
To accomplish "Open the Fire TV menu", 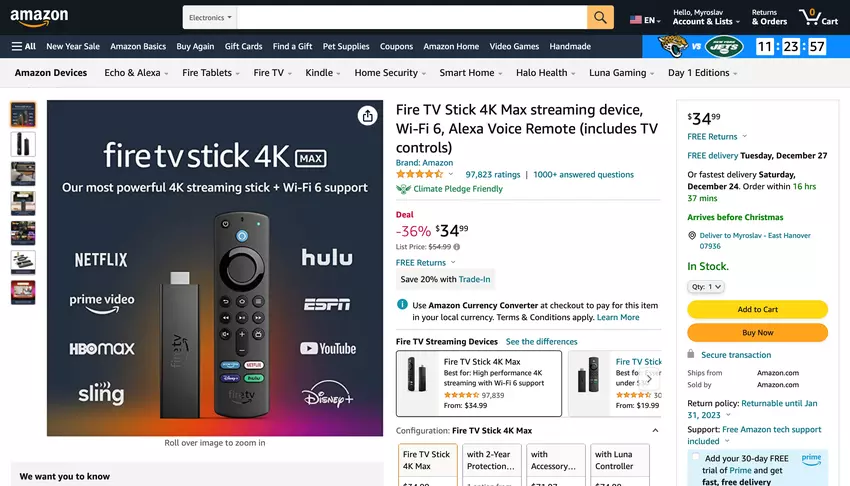I will coord(272,73).
